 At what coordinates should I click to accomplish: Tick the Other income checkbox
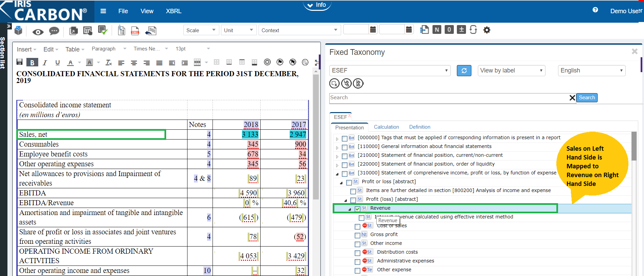[x=357, y=244]
